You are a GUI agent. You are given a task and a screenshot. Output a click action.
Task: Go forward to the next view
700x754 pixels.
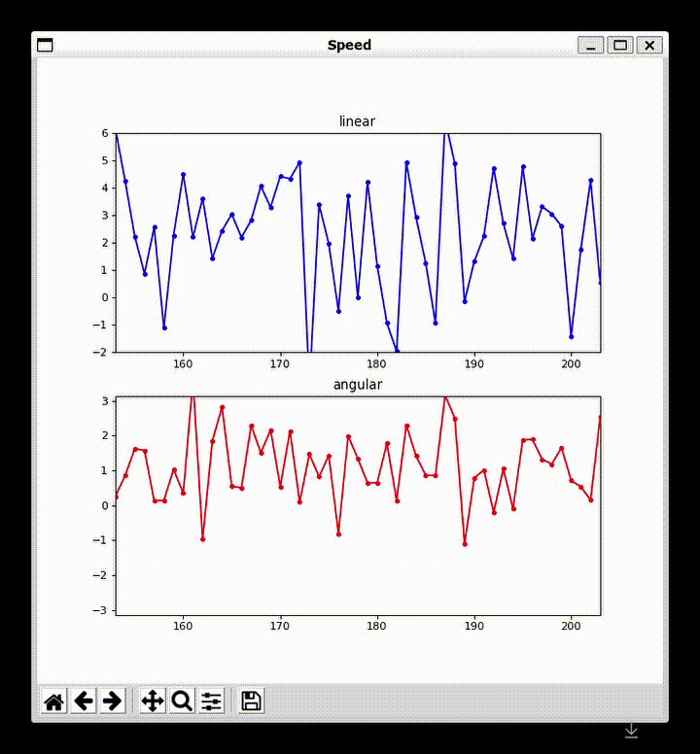(113, 701)
